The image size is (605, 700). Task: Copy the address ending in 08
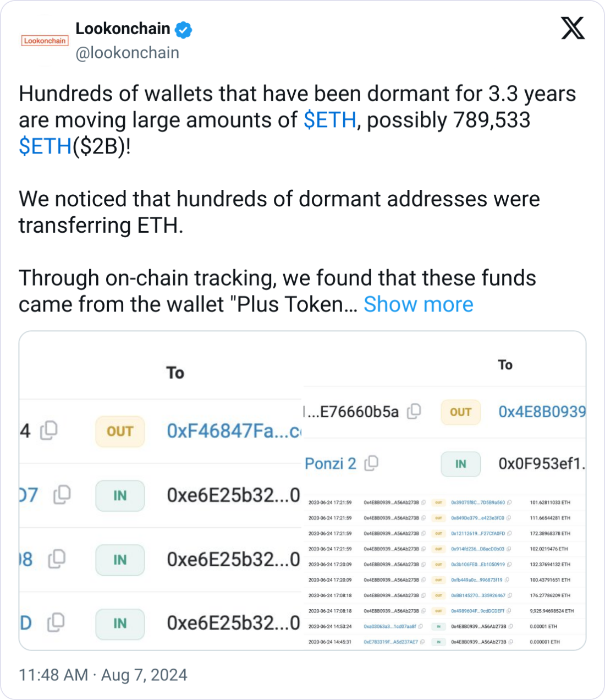coord(57,559)
